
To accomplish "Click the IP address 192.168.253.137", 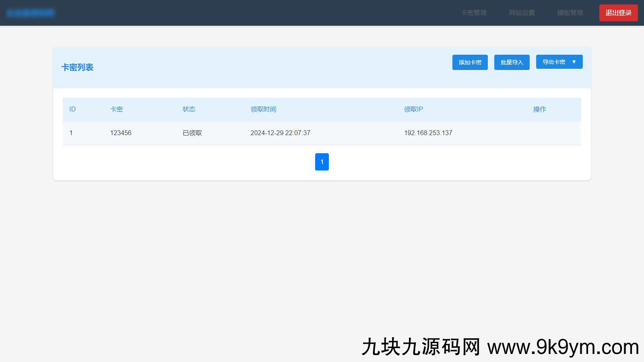I will pyautogui.click(x=428, y=133).
